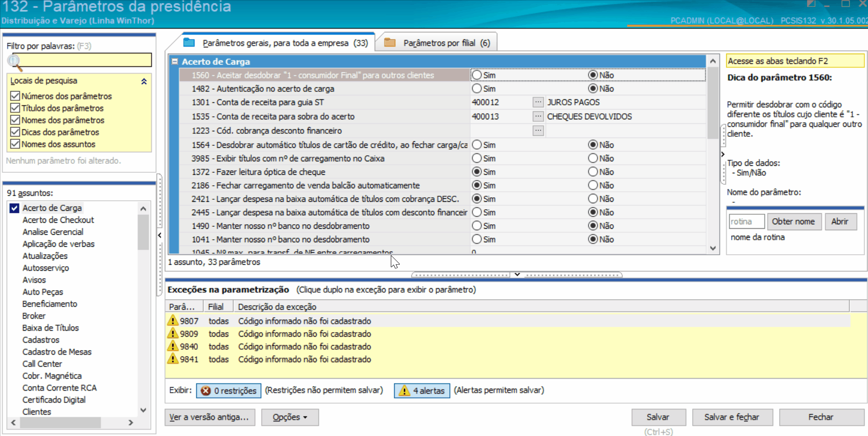Screen dimensions: 868x436
Task: Click lookup ellipsis button for parameter 1301
Action: pyautogui.click(x=538, y=102)
